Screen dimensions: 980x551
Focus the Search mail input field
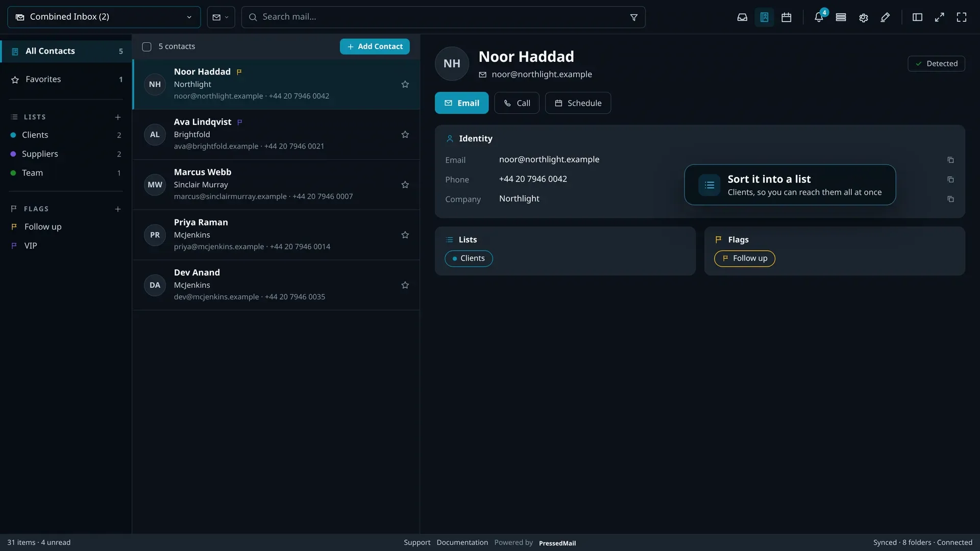click(443, 17)
